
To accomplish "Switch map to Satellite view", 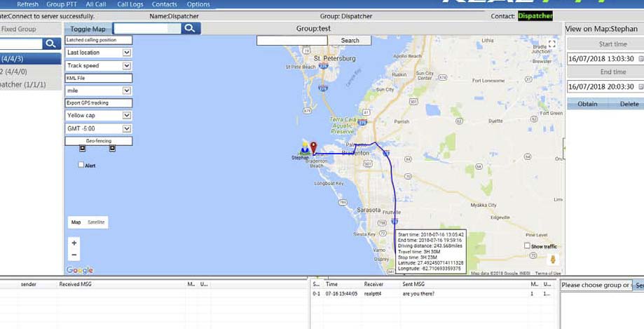I will 96,222.
